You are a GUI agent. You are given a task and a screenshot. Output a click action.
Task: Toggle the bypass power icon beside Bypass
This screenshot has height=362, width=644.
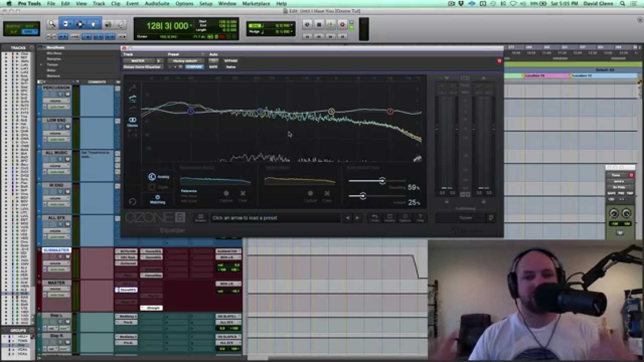click(491, 218)
